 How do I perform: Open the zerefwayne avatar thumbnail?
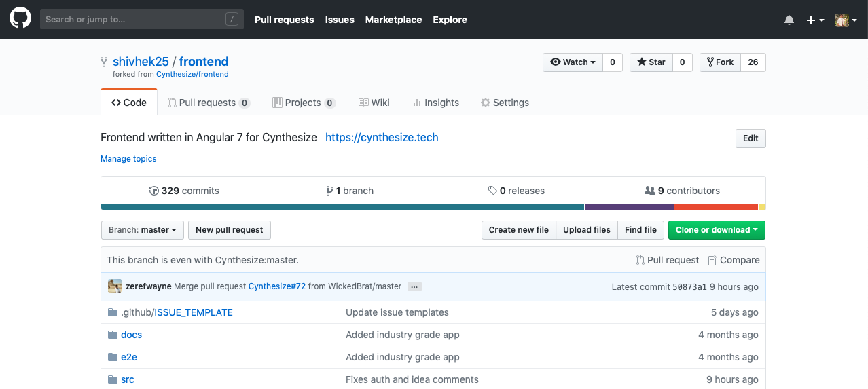click(x=115, y=286)
